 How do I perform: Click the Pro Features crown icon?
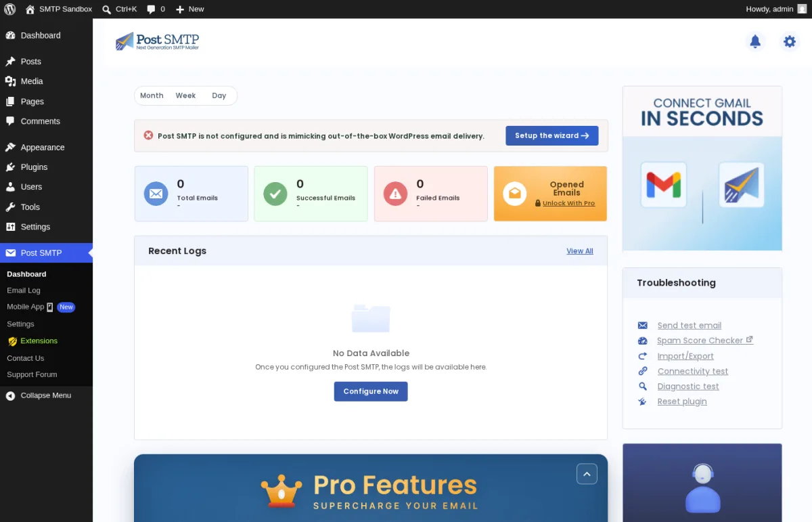coord(281,492)
